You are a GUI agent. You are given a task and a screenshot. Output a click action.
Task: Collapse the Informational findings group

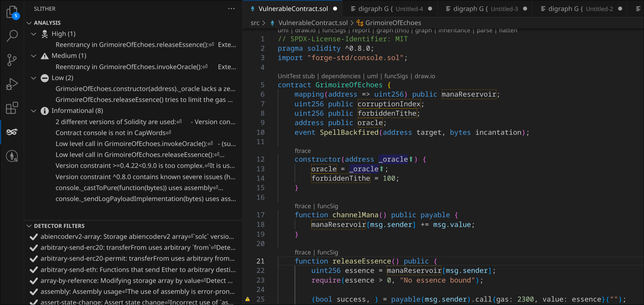(x=33, y=111)
